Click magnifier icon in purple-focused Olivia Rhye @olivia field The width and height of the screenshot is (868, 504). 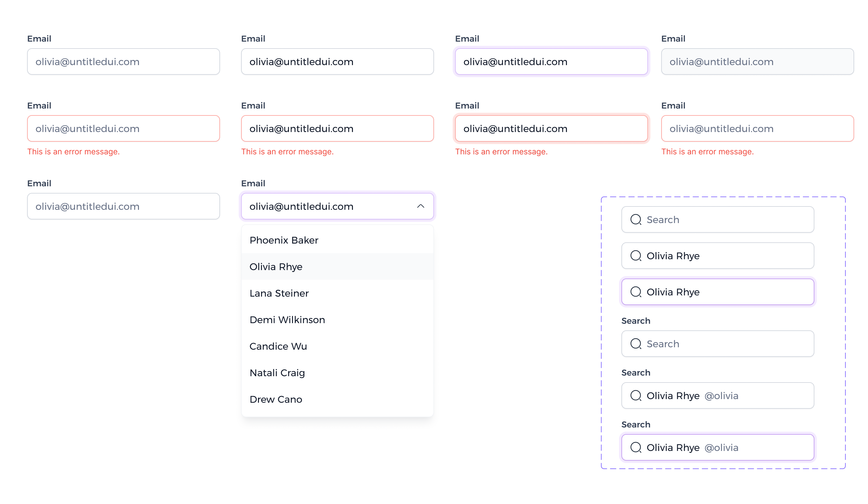(x=636, y=448)
